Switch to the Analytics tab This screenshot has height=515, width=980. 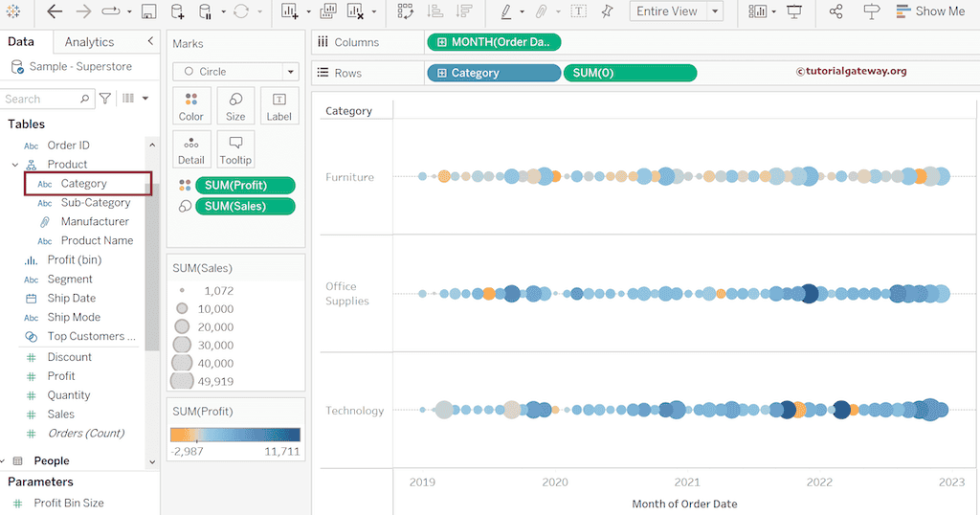[89, 42]
